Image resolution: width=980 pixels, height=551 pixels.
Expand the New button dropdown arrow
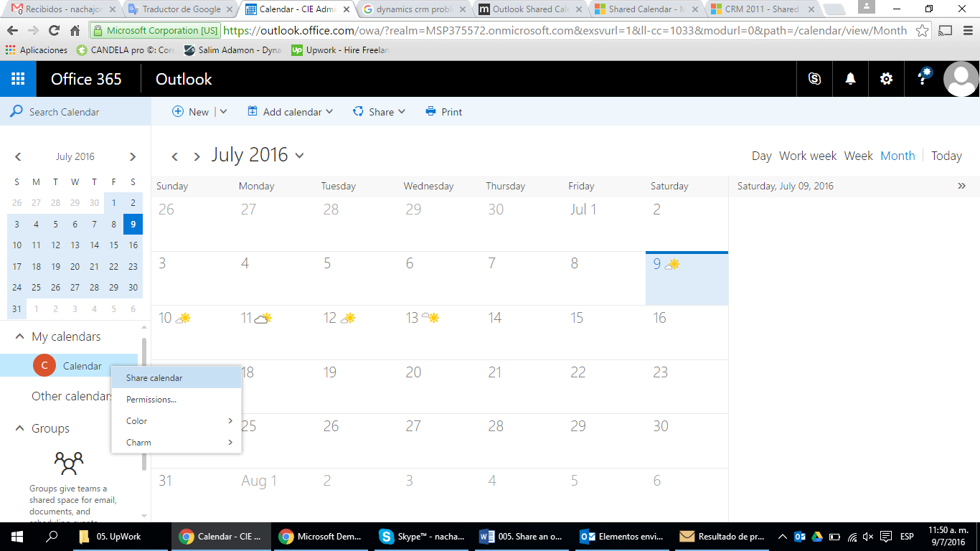click(223, 112)
